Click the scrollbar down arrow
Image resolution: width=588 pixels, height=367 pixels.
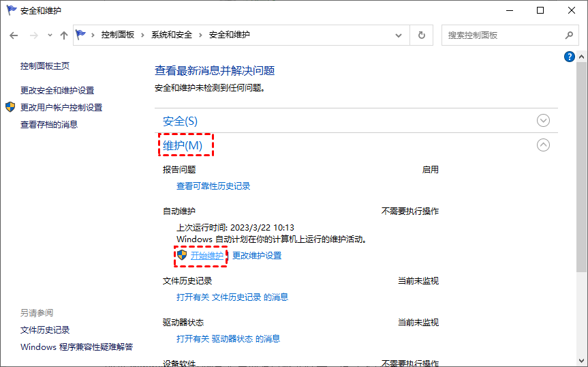click(581, 361)
